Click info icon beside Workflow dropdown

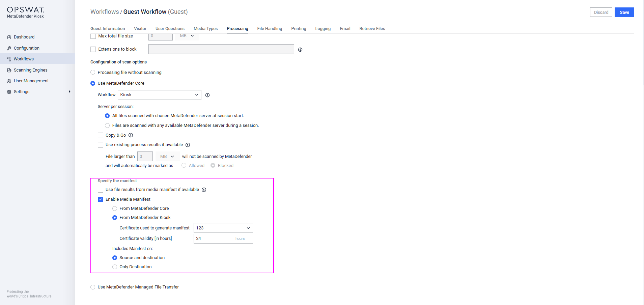207,95
